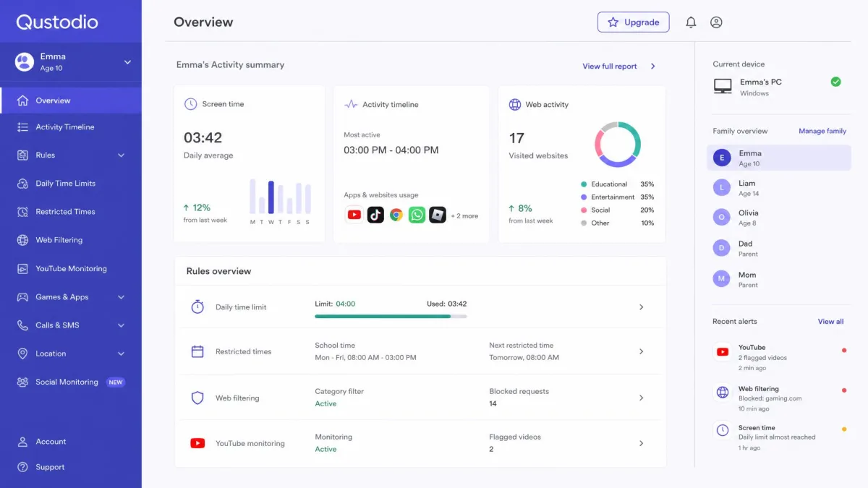Click the Upgrade button
868x488 pixels.
(634, 22)
